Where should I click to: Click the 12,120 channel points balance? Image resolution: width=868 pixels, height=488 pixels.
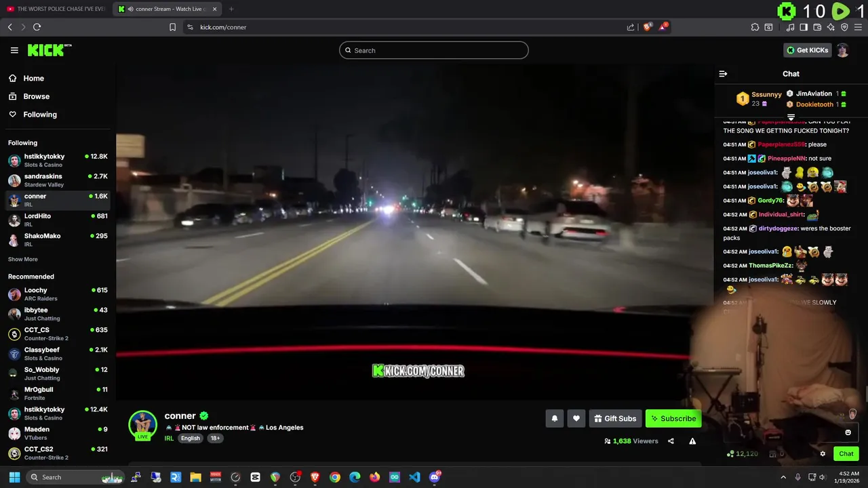click(x=742, y=454)
